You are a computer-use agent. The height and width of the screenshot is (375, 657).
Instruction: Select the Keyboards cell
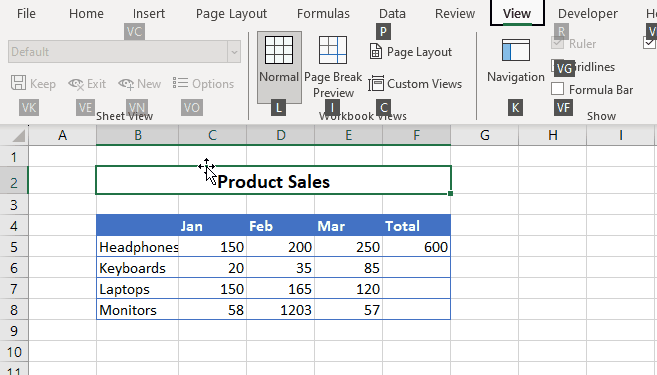pyautogui.click(x=137, y=268)
